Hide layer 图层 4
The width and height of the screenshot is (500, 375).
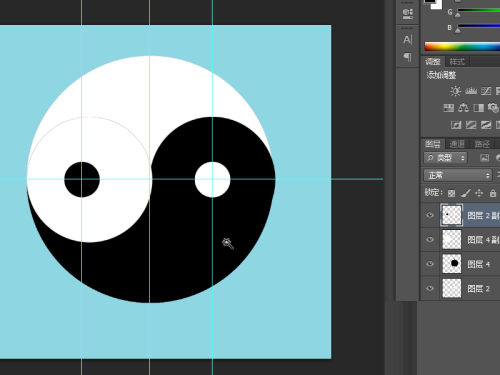point(430,264)
